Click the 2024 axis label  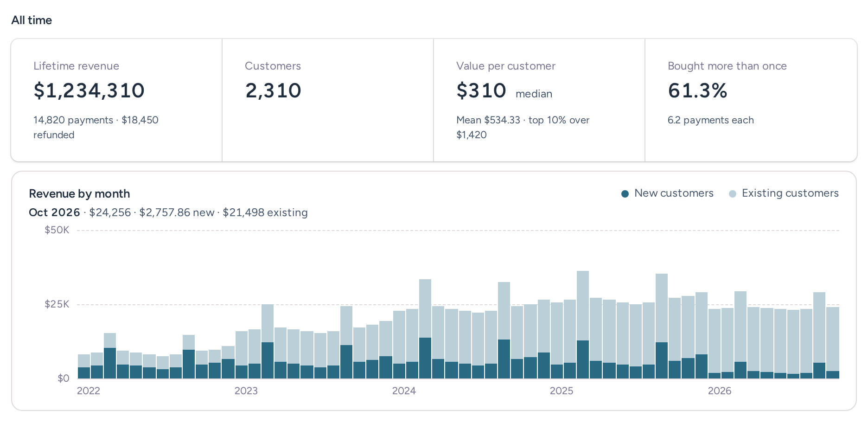point(404,391)
